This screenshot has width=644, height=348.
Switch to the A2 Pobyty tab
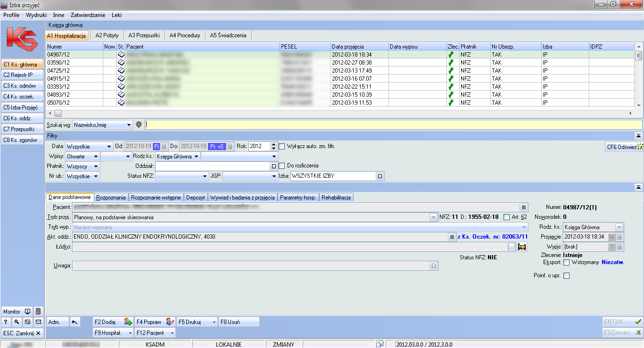107,35
